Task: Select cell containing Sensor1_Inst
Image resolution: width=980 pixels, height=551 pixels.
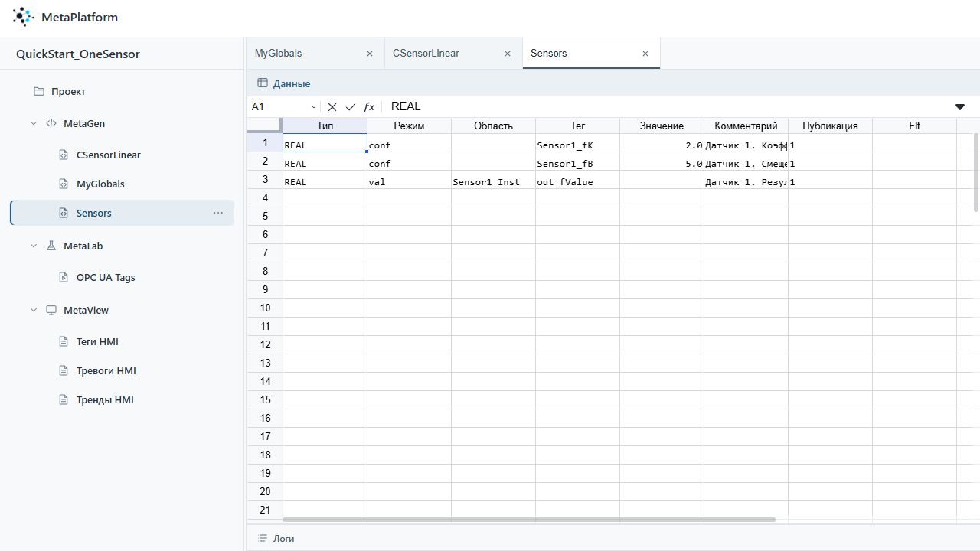Action: [x=493, y=181]
